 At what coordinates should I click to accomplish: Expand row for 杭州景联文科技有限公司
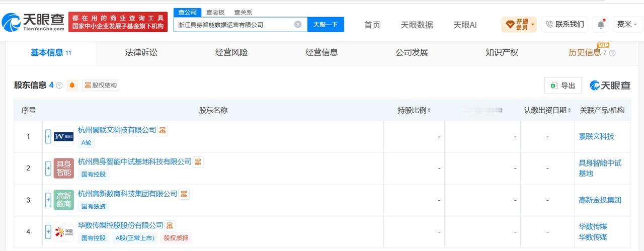[x=48, y=136]
